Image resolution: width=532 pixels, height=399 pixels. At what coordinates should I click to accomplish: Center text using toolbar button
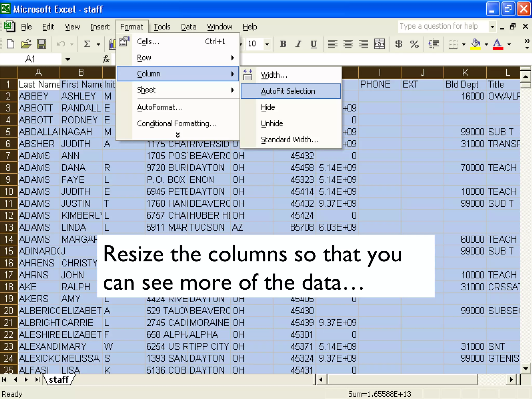pyautogui.click(x=348, y=44)
